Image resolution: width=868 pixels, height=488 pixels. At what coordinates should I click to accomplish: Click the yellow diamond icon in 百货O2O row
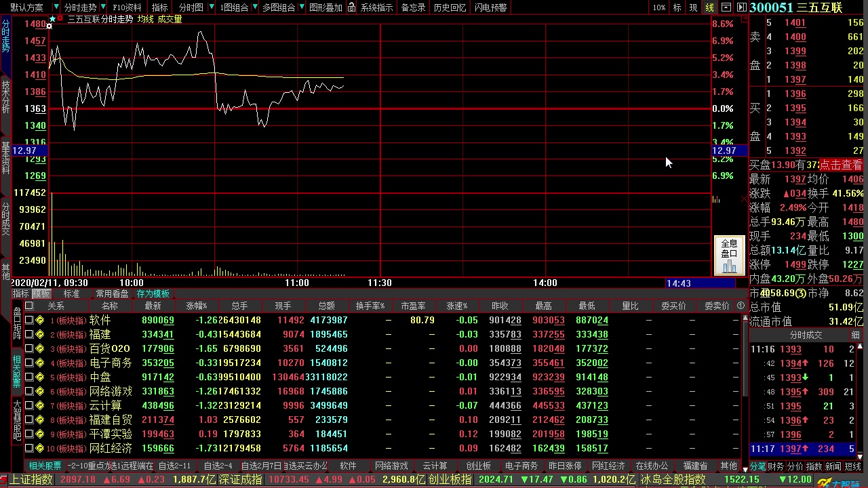[40, 348]
